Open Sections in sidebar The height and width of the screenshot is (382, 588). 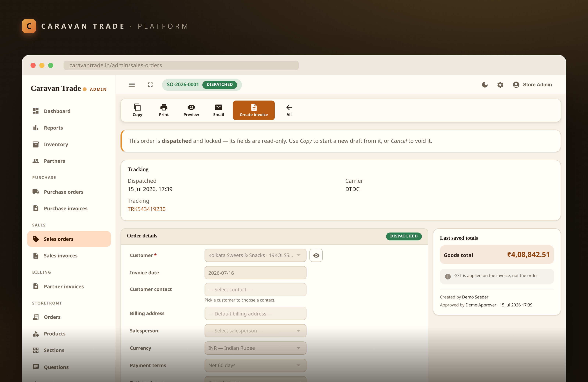coord(69,350)
